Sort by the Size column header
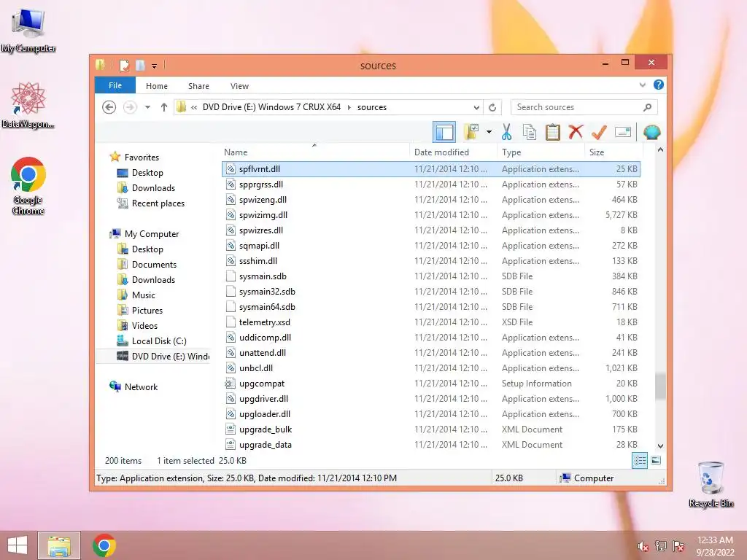 [x=613, y=152]
